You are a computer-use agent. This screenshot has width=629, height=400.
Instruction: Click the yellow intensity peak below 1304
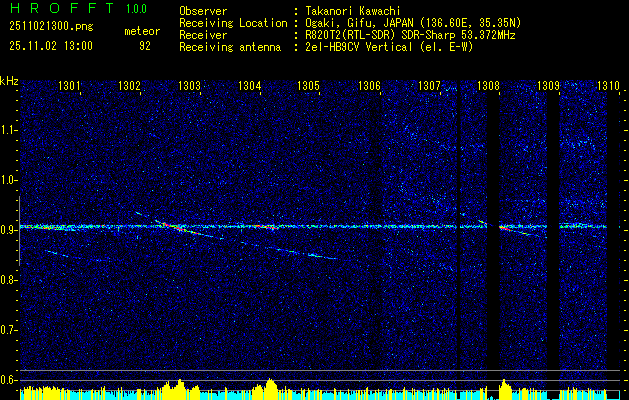pyautogui.click(x=270, y=389)
